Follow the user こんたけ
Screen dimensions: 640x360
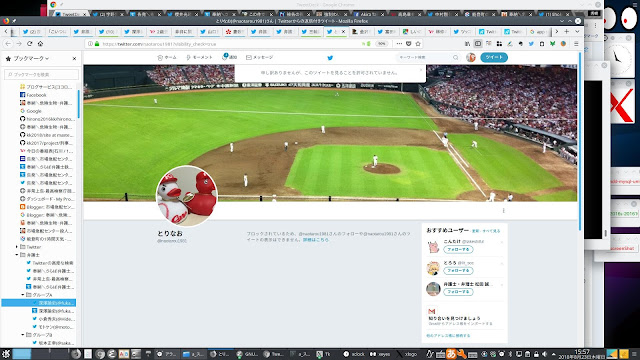pyautogui.click(x=458, y=249)
